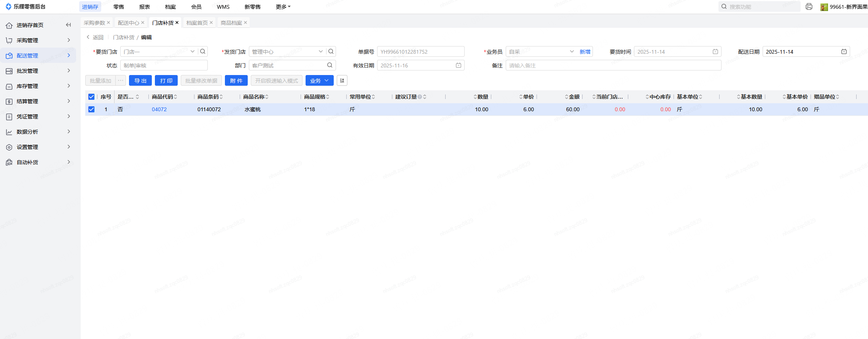The image size is (868, 339).
Task: Click the search icon beside 发货门店 field
Action: coord(331,51)
